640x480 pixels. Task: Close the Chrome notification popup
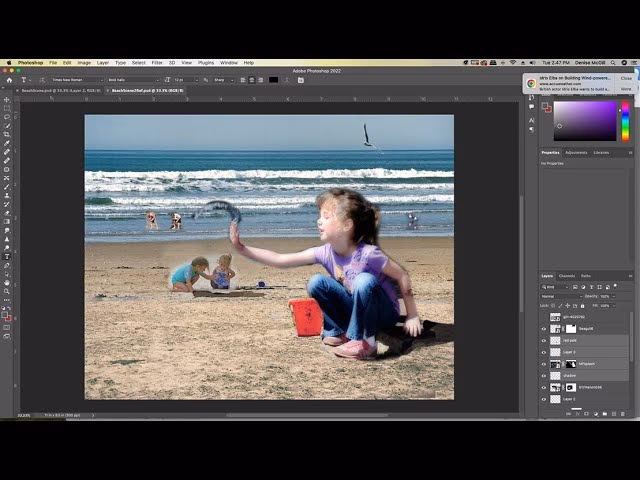(x=626, y=78)
